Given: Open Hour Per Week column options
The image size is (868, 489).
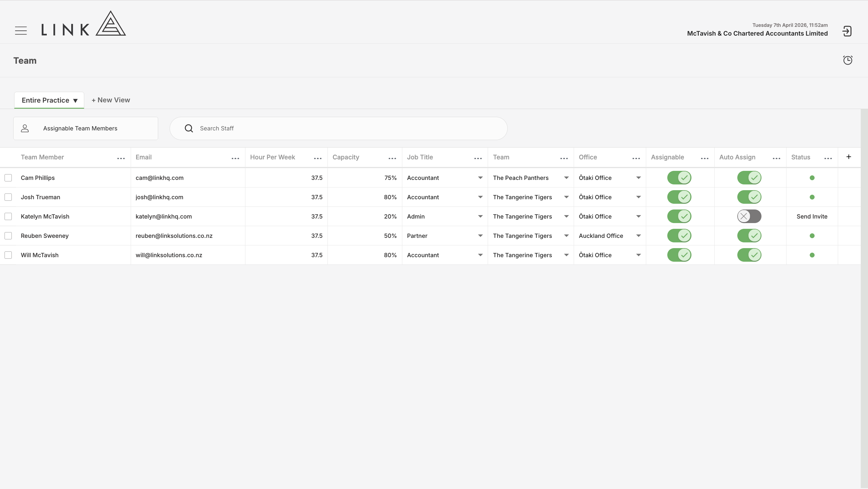Looking at the screenshot, I should [318, 158].
